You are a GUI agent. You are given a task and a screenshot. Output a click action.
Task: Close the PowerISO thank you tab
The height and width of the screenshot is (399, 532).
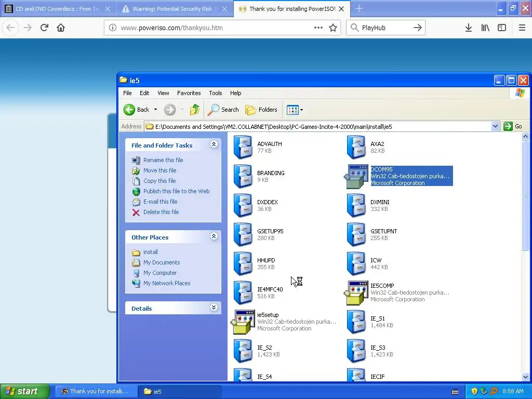coord(342,9)
